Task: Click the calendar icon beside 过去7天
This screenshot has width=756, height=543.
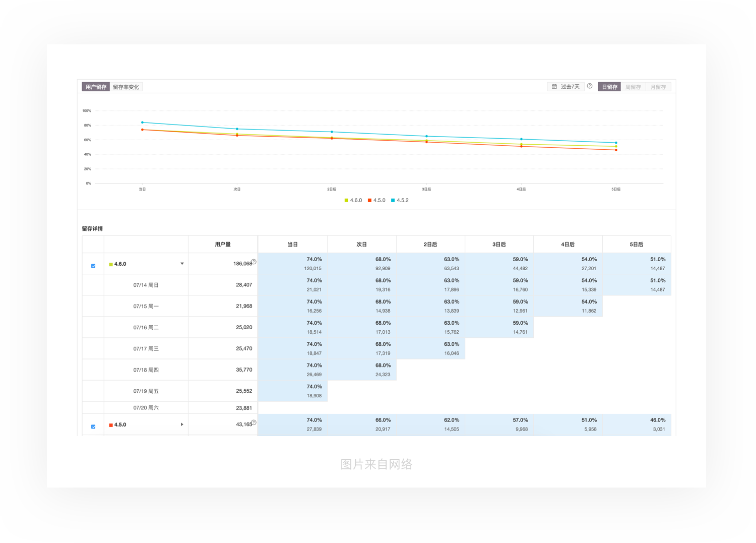Action: [x=554, y=87]
